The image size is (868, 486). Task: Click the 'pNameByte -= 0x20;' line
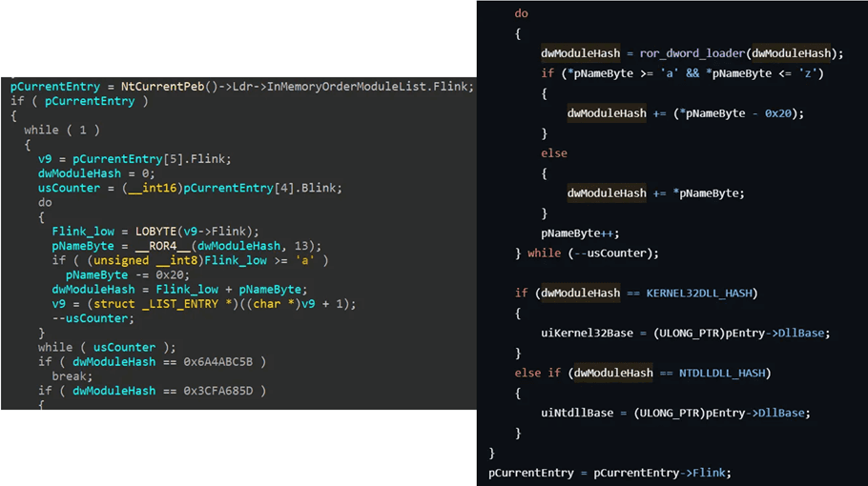(x=127, y=274)
